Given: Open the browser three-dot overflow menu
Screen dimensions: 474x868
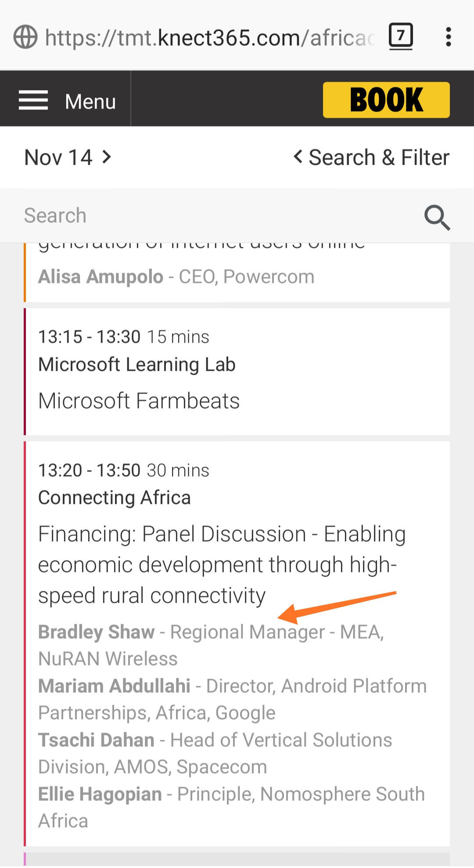Looking at the screenshot, I should tap(448, 37).
